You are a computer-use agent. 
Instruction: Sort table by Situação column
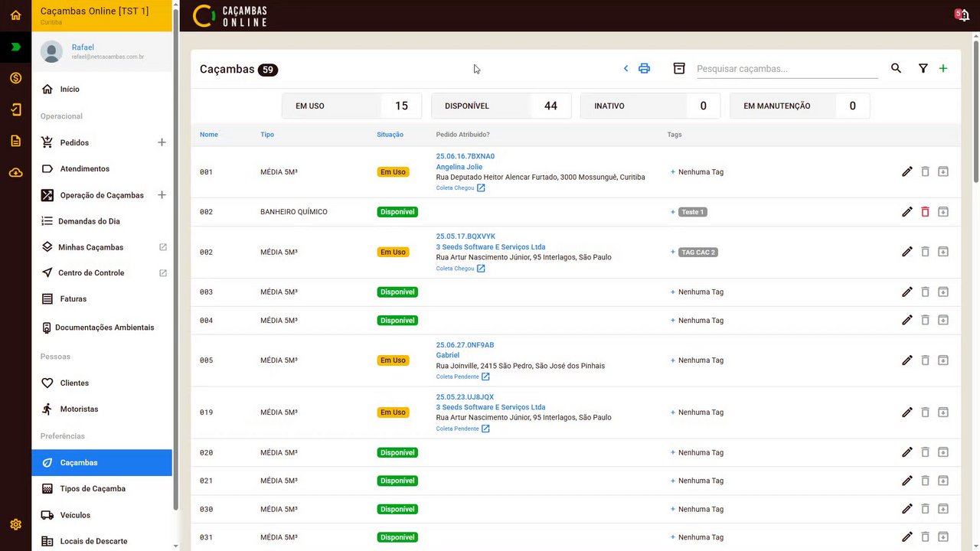pos(390,135)
